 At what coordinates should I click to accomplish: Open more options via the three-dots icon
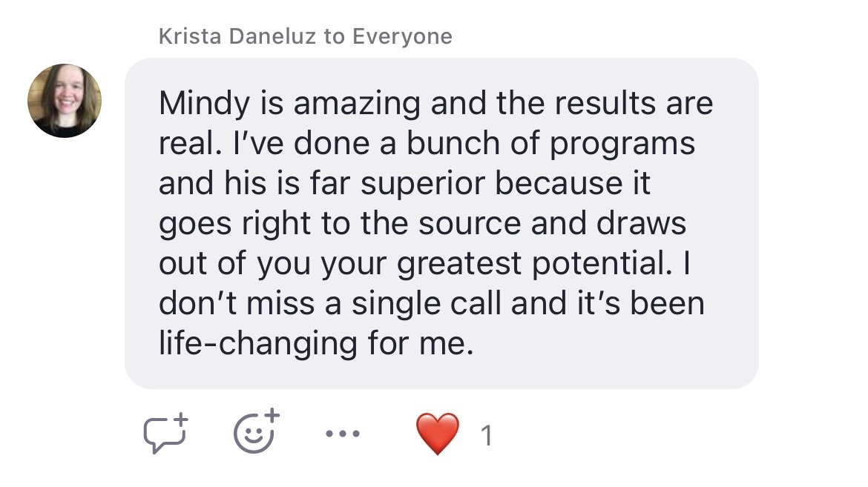[x=343, y=434]
